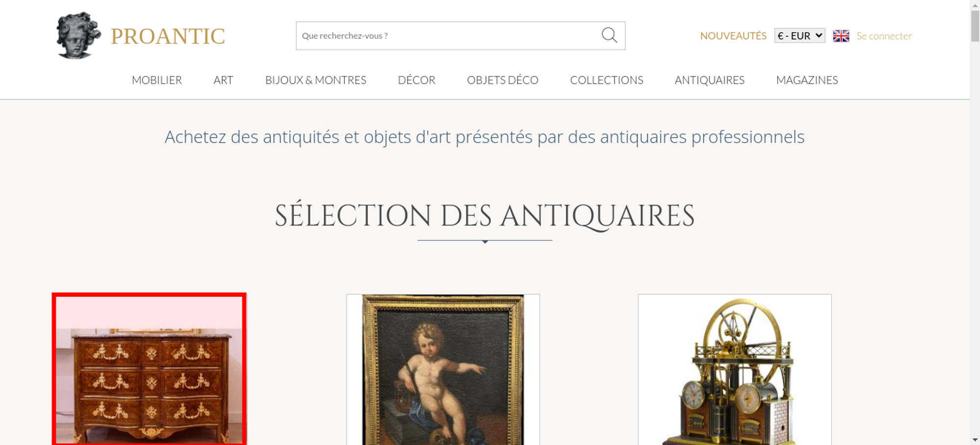The height and width of the screenshot is (445, 980).
Task: Click the NOUVEAUTÉS link
Action: click(733, 36)
